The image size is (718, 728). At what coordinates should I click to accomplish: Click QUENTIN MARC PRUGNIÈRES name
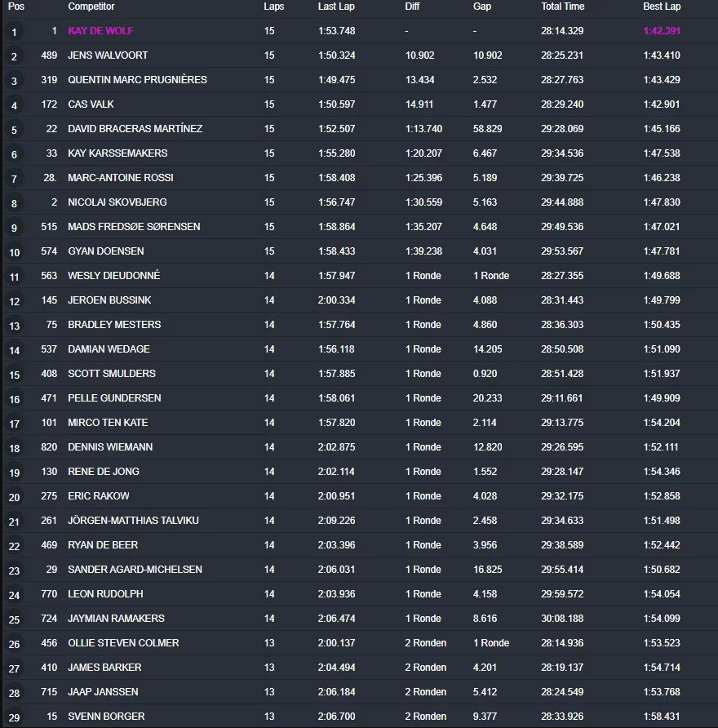coord(137,80)
